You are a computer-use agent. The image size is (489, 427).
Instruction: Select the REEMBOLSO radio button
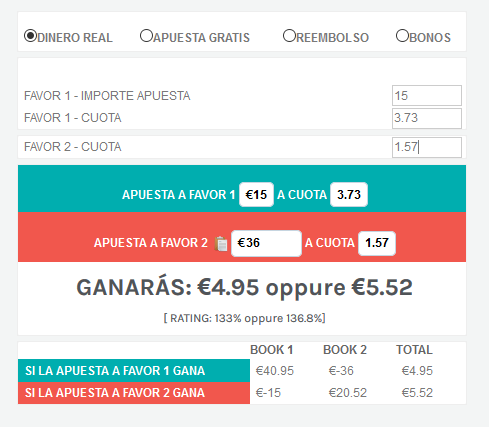tap(289, 35)
